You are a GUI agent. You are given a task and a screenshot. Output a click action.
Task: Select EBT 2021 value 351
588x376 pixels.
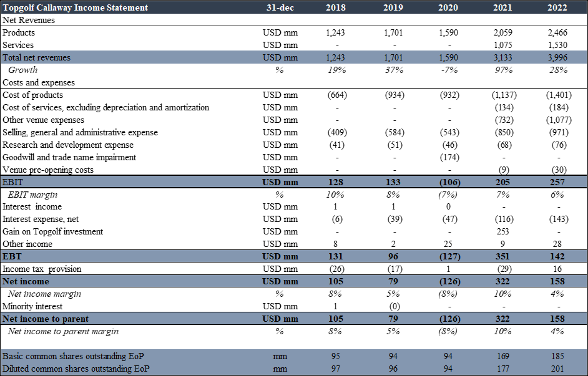pyautogui.click(x=502, y=256)
